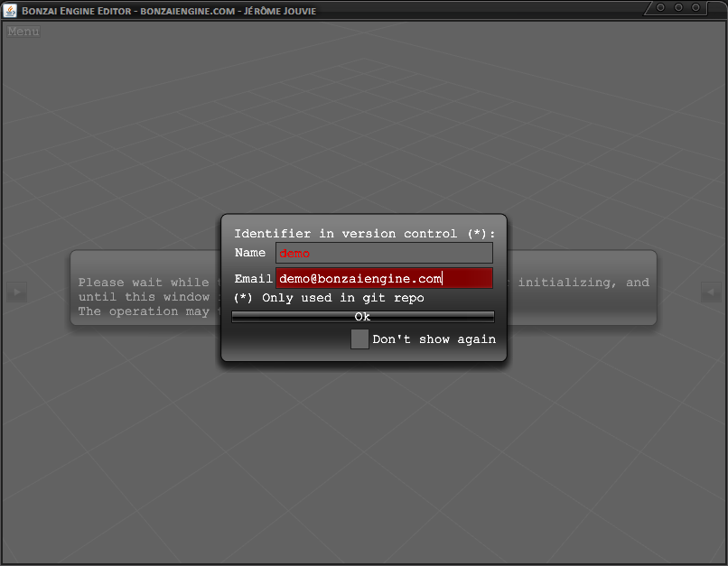Focus the Name input field
The image size is (728, 566).
coord(384,253)
